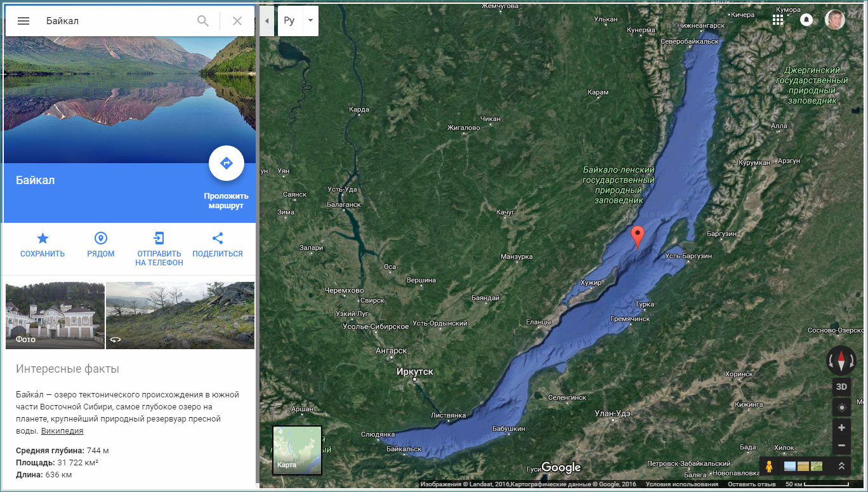Toggle the 3D view button
The image size is (868, 492).
(x=841, y=387)
